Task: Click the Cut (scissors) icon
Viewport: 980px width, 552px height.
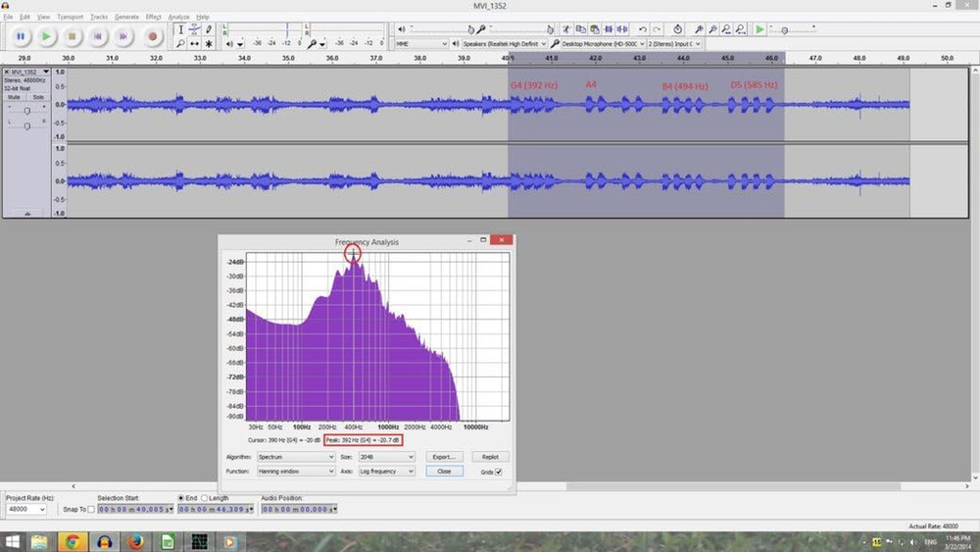Action: click(x=566, y=29)
